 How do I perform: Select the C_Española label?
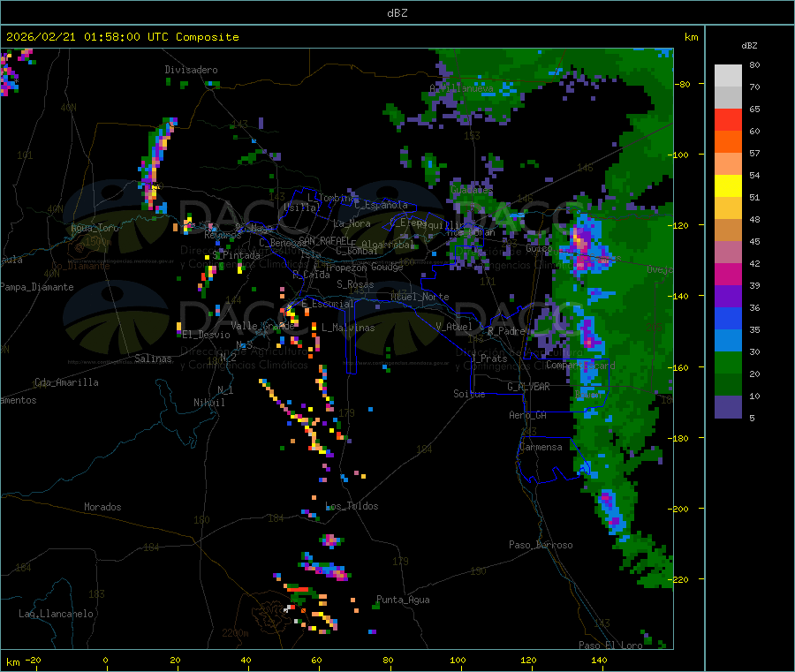tap(381, 205)
